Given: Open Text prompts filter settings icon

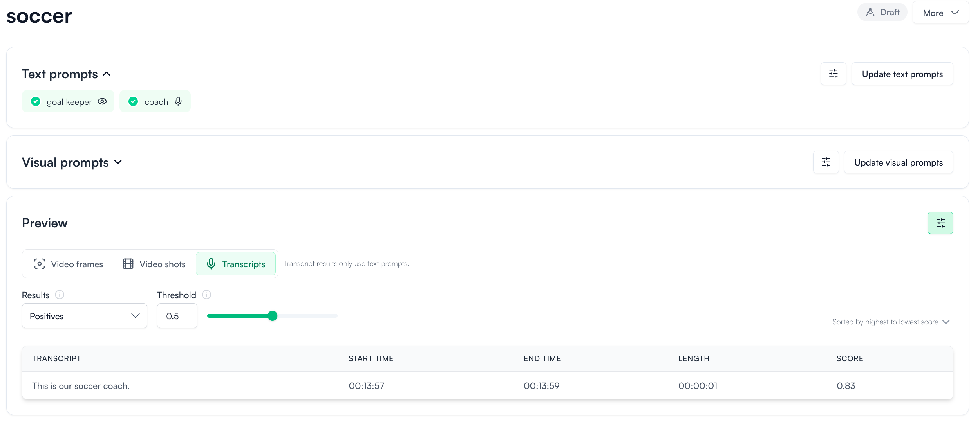Looking at the screenshot, I should (833, 74).
